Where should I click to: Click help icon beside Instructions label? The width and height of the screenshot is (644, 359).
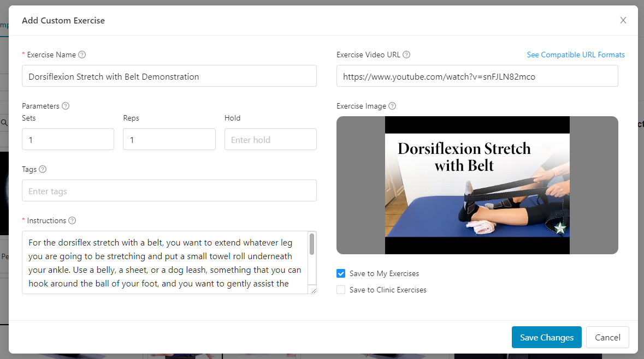click(72, 220)
